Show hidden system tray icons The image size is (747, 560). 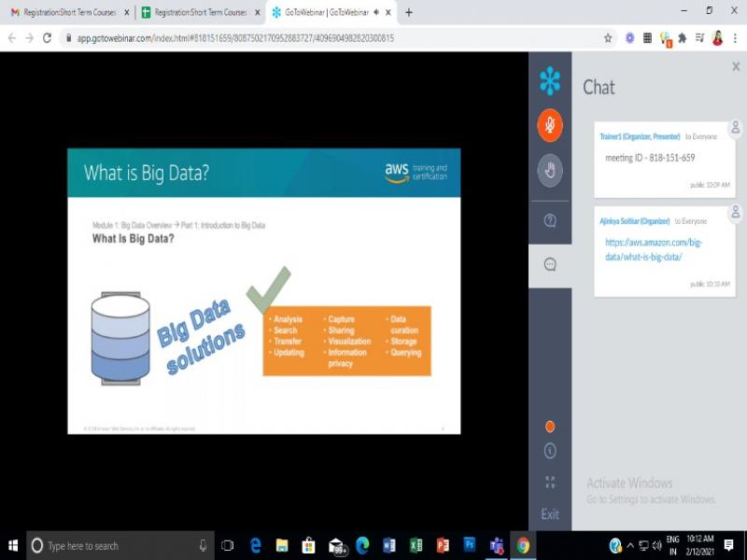(x=630, y=545)
